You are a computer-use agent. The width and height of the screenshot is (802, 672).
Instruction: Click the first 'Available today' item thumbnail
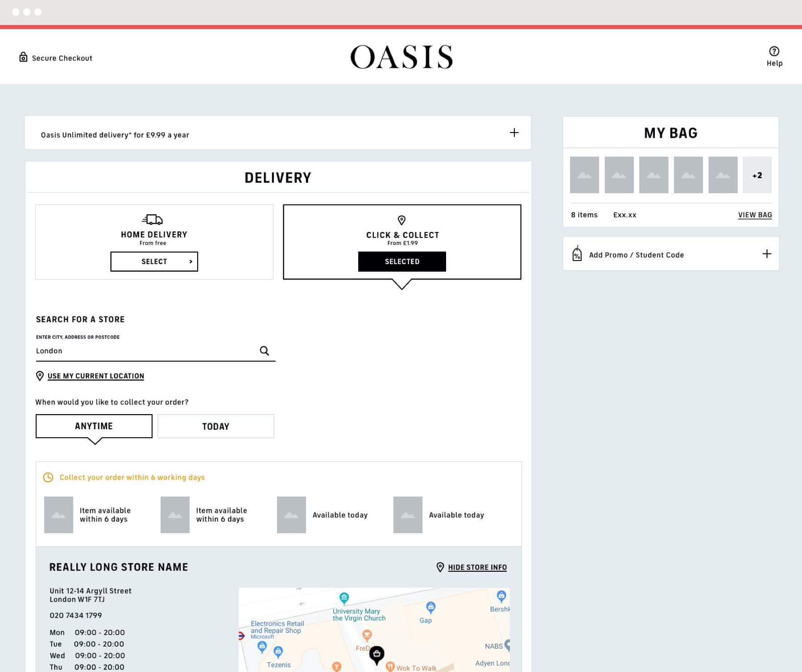click(291, 514)
